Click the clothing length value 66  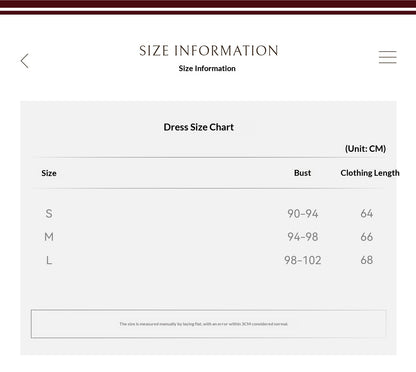click(x=367, y=237)
